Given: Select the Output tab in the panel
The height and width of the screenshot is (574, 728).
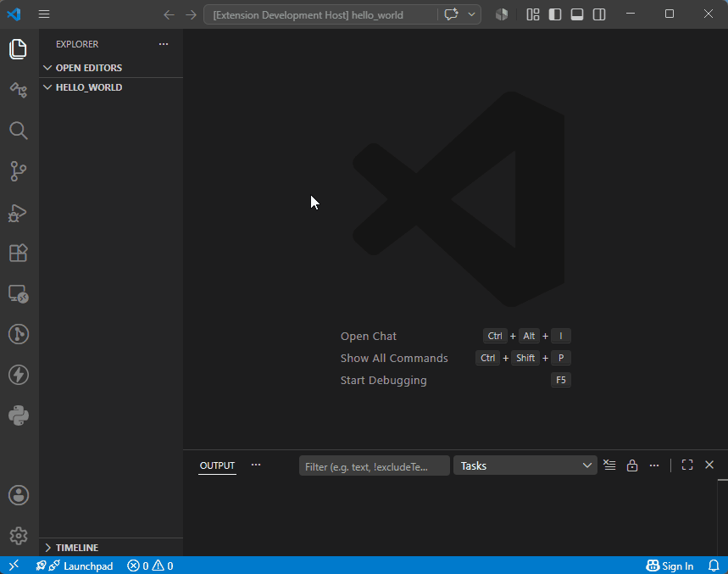Looking at the screenshot, I should pos(217,465).
